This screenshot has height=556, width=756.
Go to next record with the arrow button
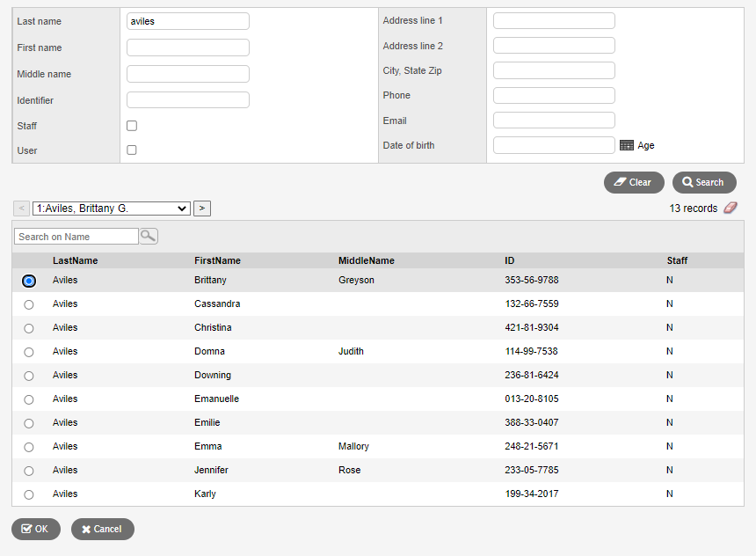(x=202, y=208)
